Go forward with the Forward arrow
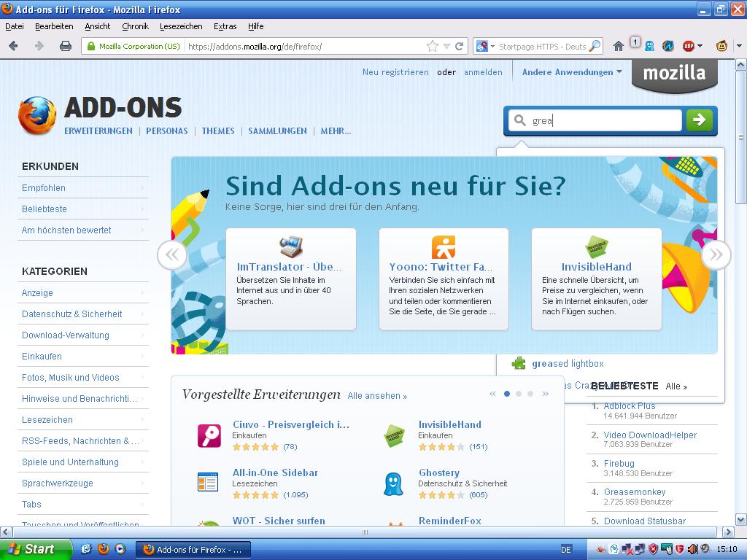 point(39,46)
